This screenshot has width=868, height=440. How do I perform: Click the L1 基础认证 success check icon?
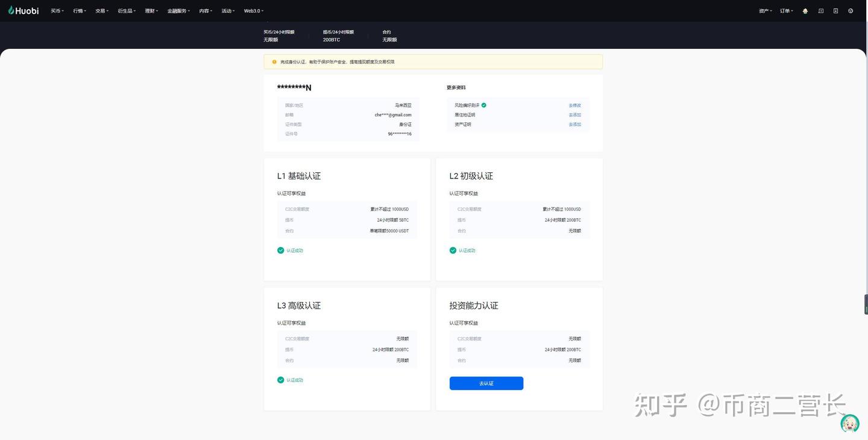pyautogui.click(x=280, y=250)
